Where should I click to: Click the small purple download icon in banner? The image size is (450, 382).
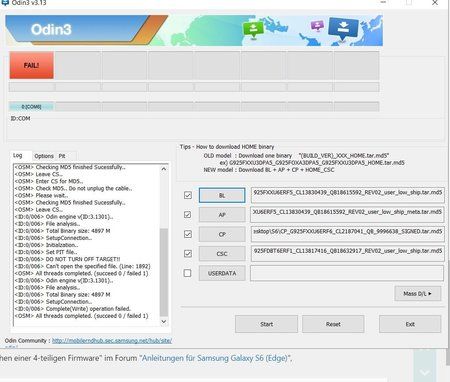pyautogui.click(x=317, y=26)
